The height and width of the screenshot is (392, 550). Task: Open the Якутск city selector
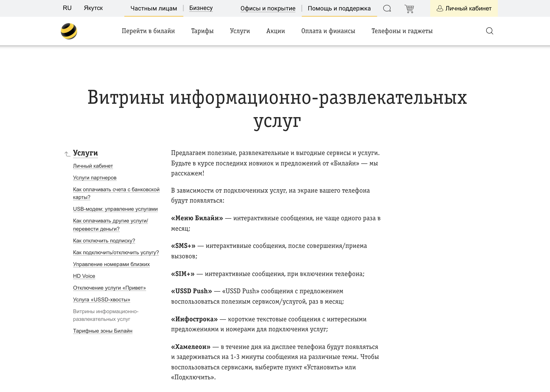click(93, 8)
